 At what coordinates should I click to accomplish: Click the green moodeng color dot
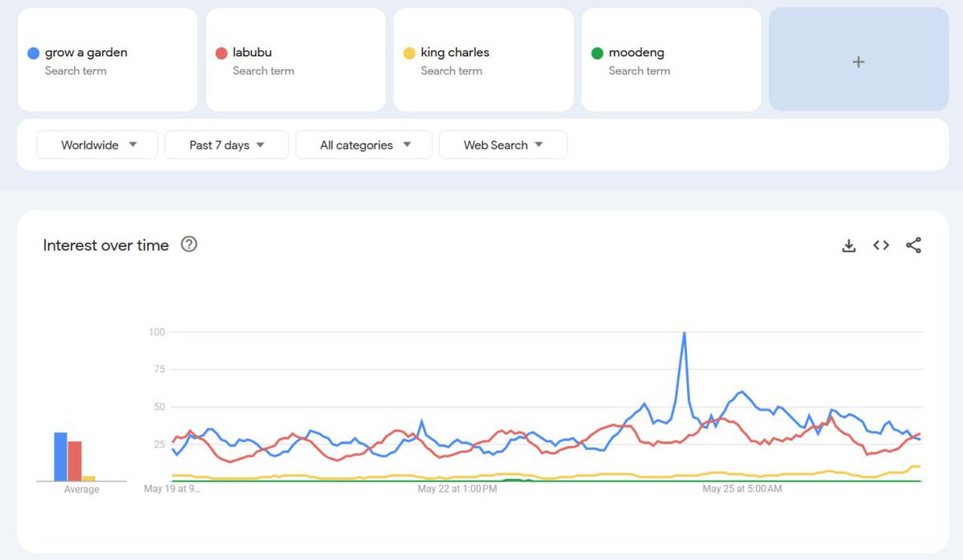[x=597, y=53]
